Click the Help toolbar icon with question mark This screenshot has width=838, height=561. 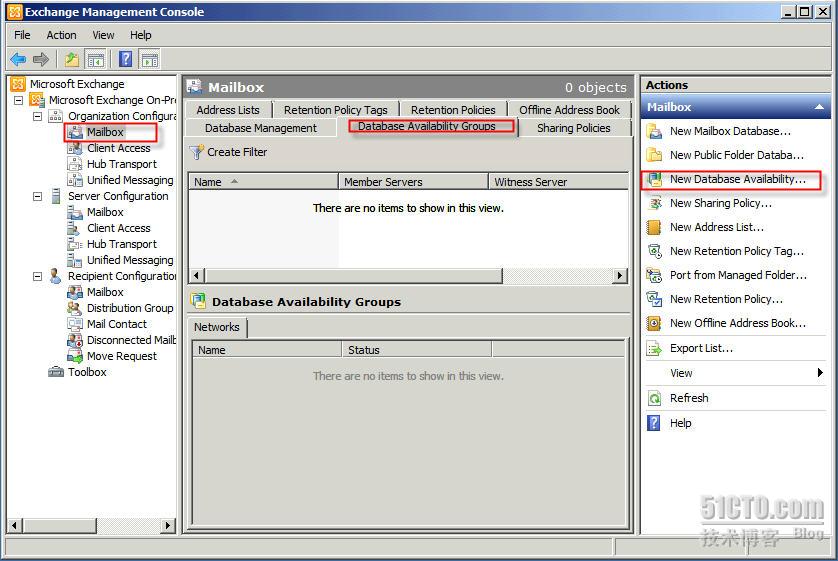coord(125,59)
